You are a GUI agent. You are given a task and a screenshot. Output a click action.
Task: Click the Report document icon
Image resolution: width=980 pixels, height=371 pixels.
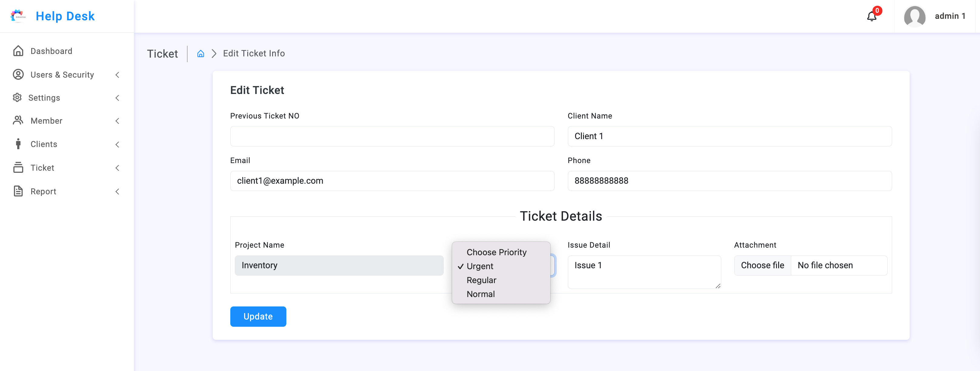[x=18, y=191]
